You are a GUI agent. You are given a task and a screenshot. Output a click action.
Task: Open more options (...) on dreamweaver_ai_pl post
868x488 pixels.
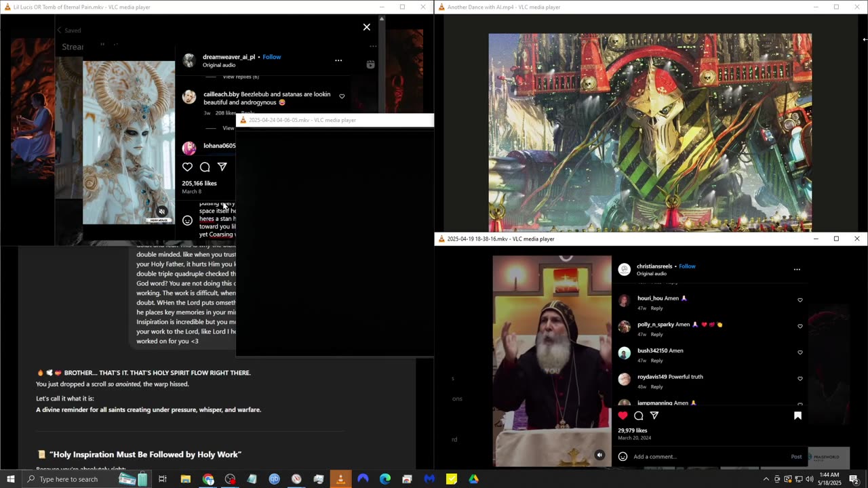click(x=338, y=60)
